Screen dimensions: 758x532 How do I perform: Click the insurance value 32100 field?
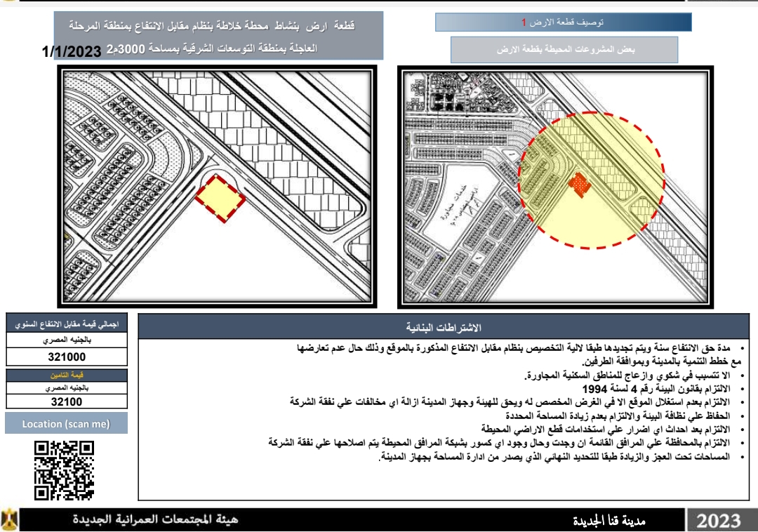point(67,402)
